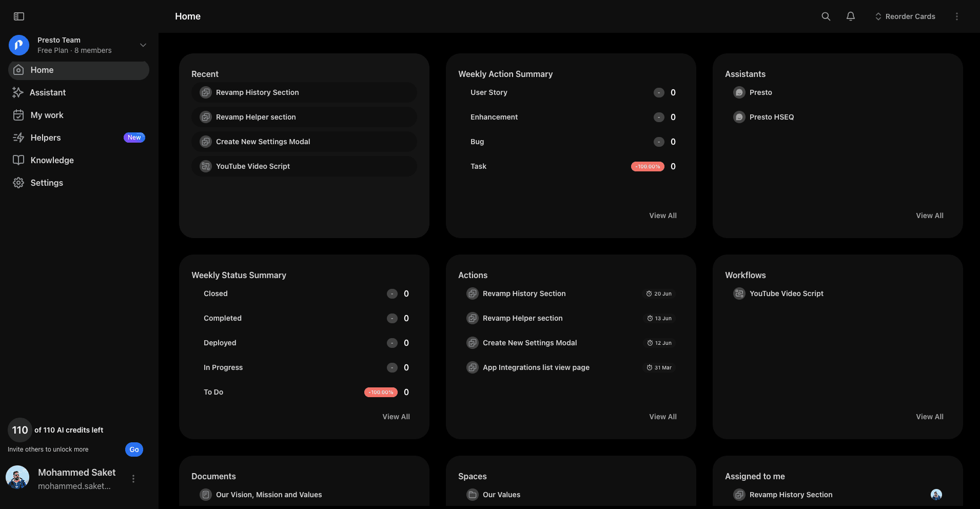Viewport: 980px width, 509px height.
Task: View All weekly actions
Action: pyautogui.click(x=662, y=216)
